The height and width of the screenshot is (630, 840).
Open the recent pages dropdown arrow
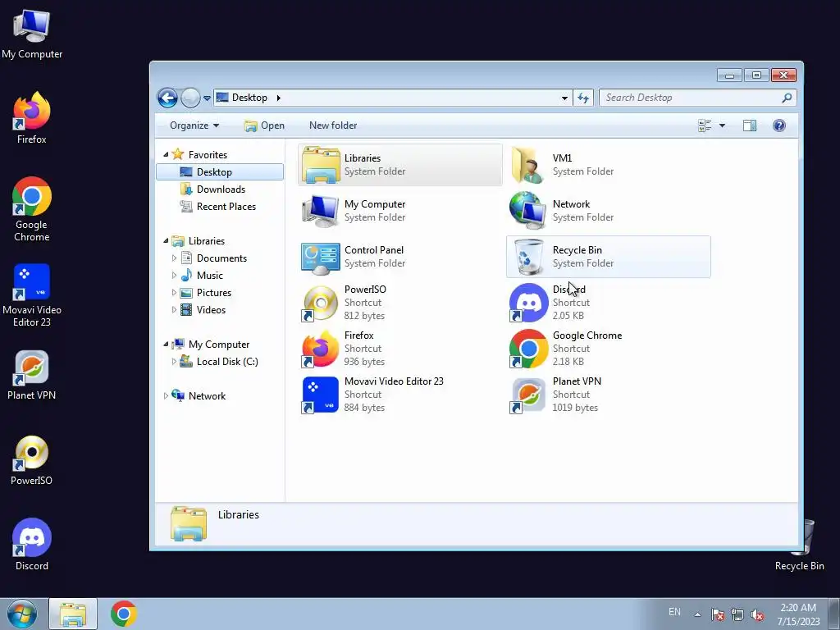pos(207,98)
